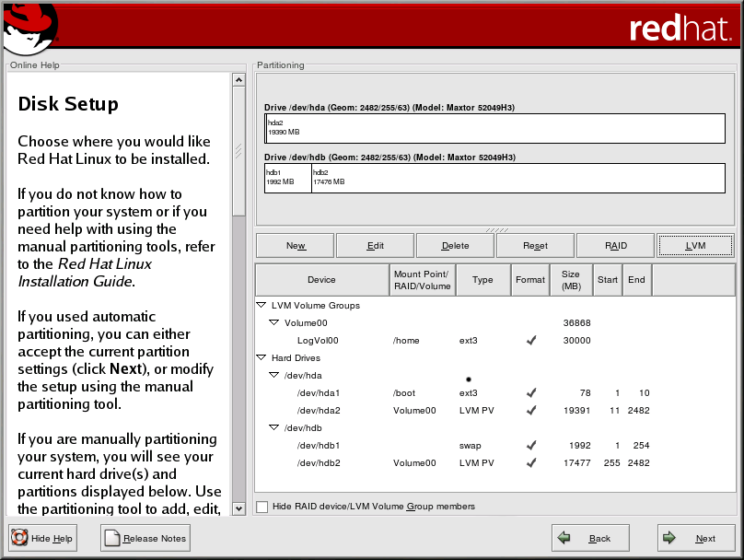Click the Size (MB) column header
744x560 pixels.
tap(571, 279)
